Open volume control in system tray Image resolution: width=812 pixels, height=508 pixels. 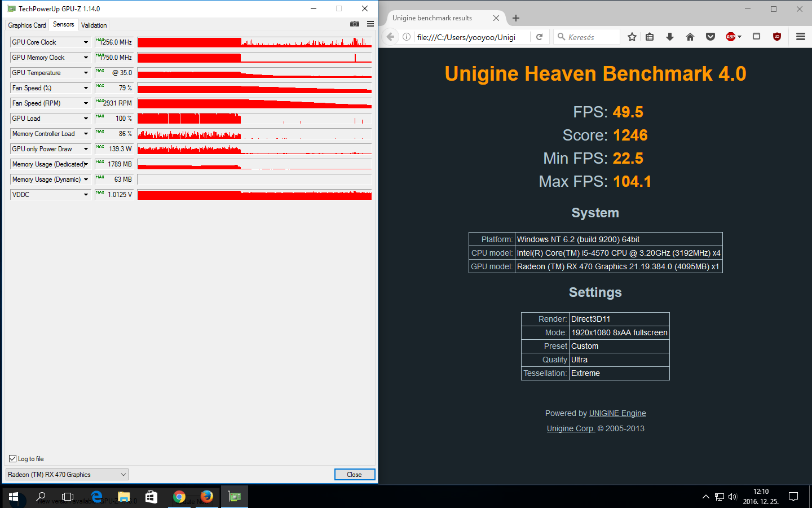coord(732,497)
